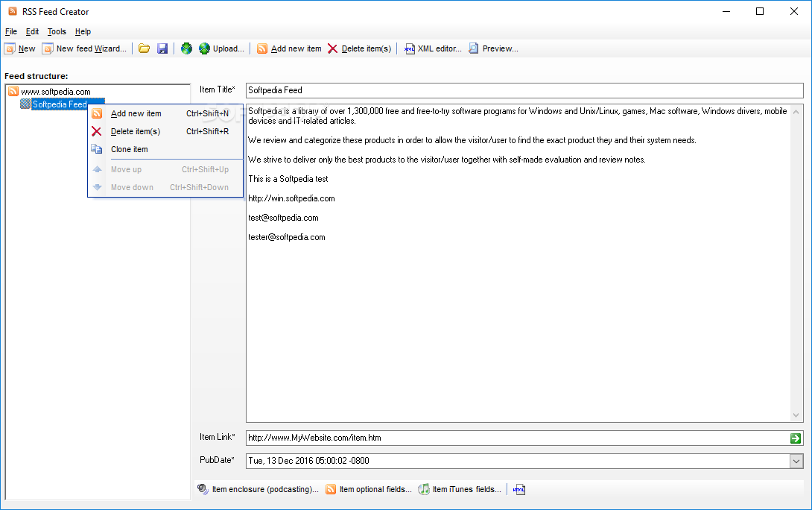
Task: Open the Edit menu
Action: coord(32,31)
